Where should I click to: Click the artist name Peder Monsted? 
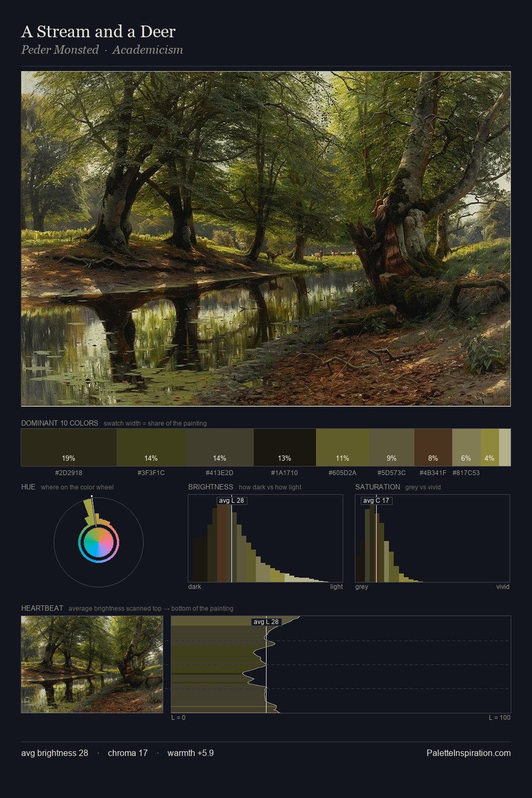click(x=60, y=50)
